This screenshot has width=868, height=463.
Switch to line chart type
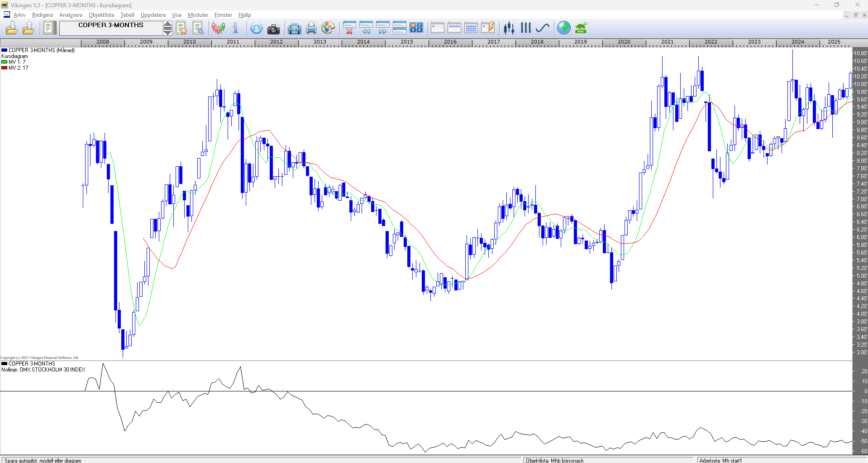542,28
